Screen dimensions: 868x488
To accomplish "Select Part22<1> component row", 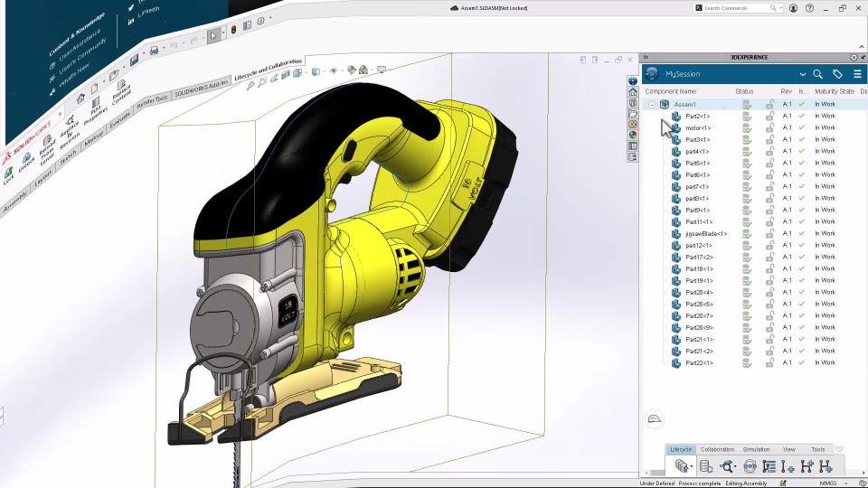I will tap(754, 363).
